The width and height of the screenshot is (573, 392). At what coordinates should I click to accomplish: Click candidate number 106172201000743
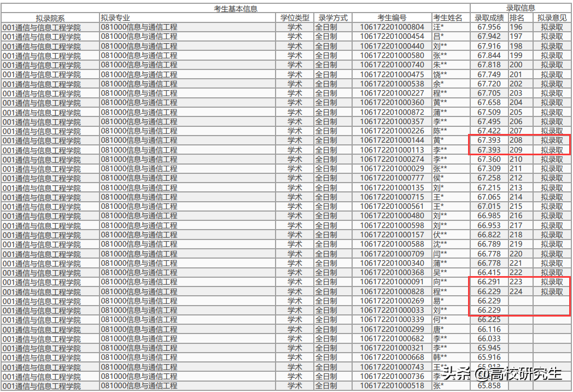coord(392,367)
